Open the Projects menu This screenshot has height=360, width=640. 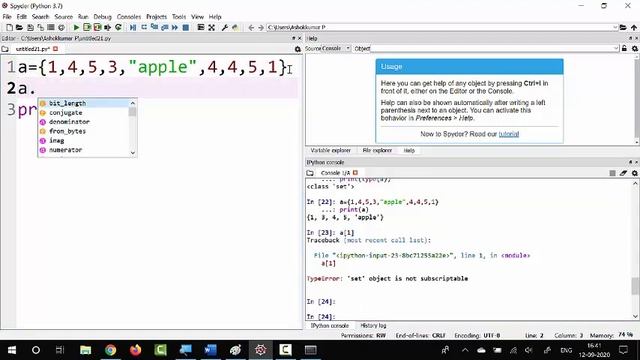tap(156, 17)
